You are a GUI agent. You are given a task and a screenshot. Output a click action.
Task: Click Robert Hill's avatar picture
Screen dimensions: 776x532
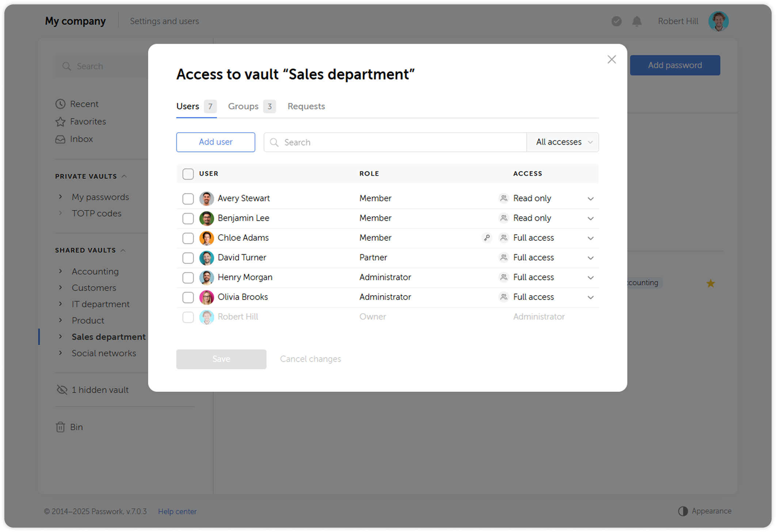tap(718, 21)
